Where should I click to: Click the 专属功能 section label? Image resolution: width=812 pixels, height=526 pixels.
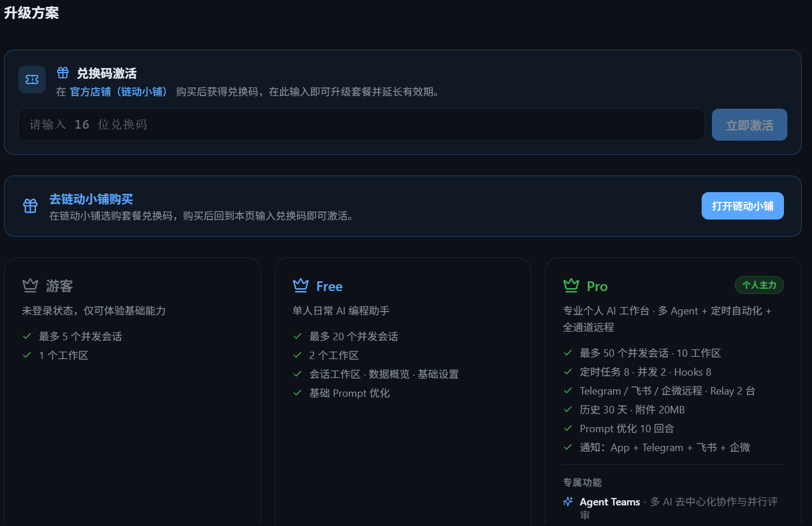click(x=582, y=483)
